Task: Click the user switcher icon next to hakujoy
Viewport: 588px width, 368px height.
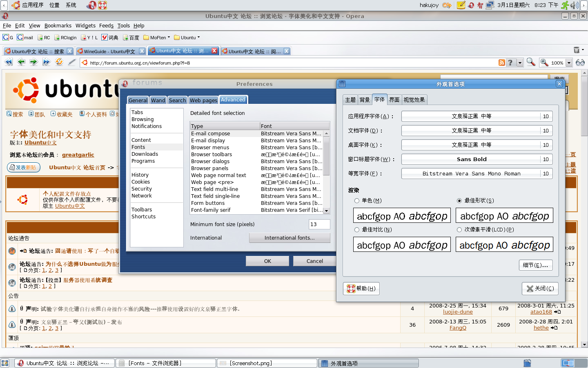Action: pyautogui.click(x=447, y=5)
